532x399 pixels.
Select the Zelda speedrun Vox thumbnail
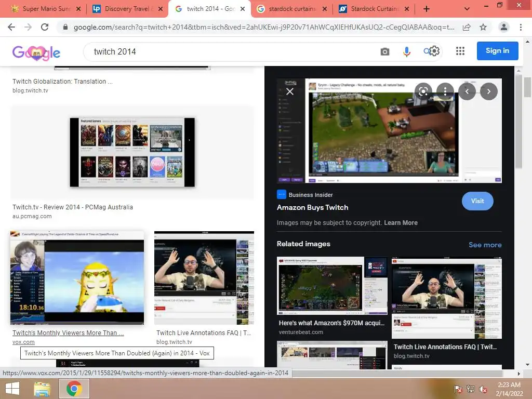coord(77,278)
